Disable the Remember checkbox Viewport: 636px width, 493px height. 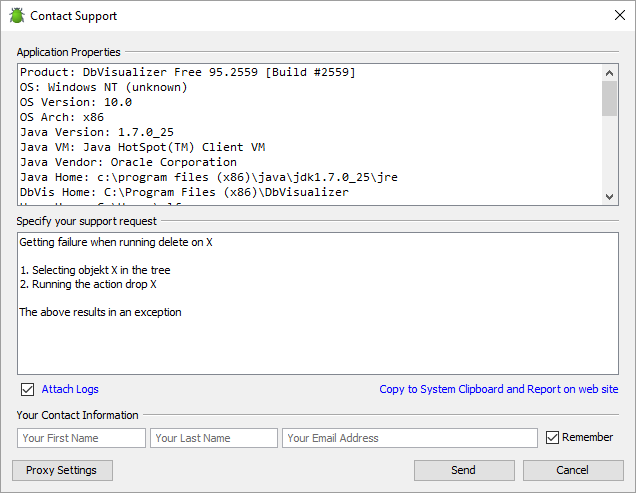click(553, 437)
